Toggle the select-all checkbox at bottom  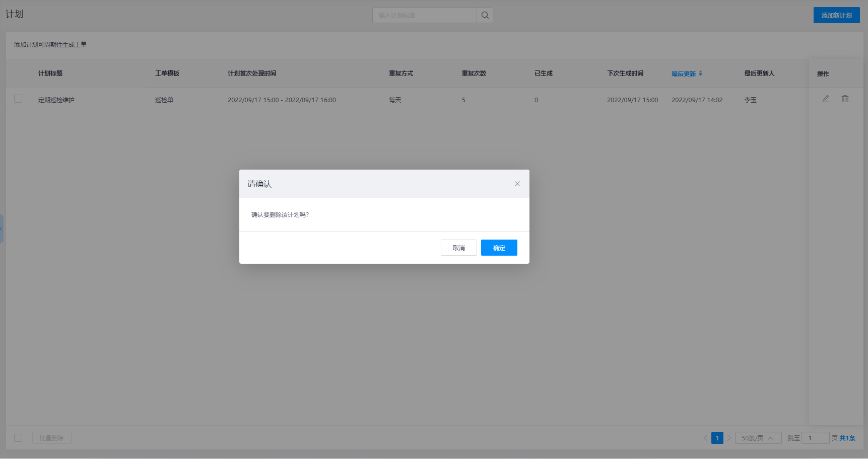pyautogui.click(x=18, y=438)
